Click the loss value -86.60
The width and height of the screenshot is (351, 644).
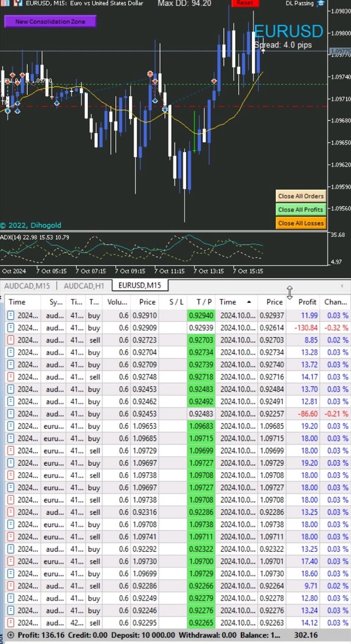click(308, 414)
